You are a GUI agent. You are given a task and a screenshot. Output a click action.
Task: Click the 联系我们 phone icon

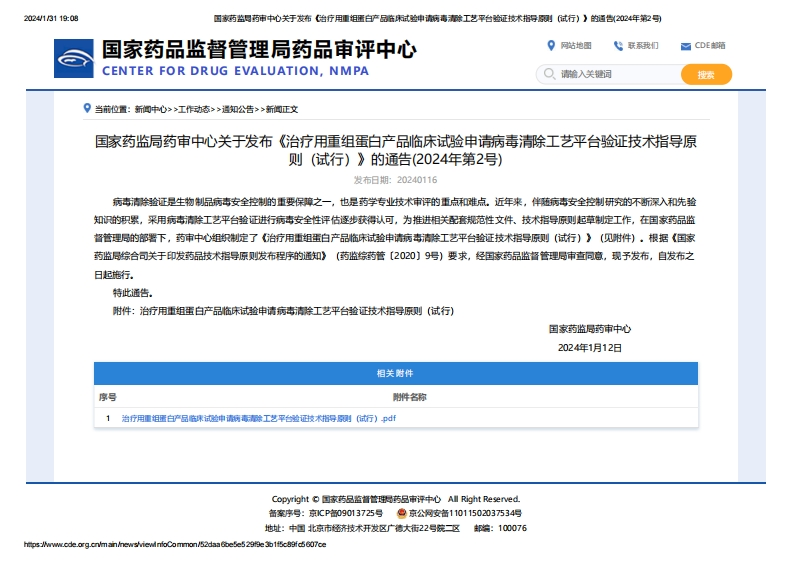coord(618,46)
